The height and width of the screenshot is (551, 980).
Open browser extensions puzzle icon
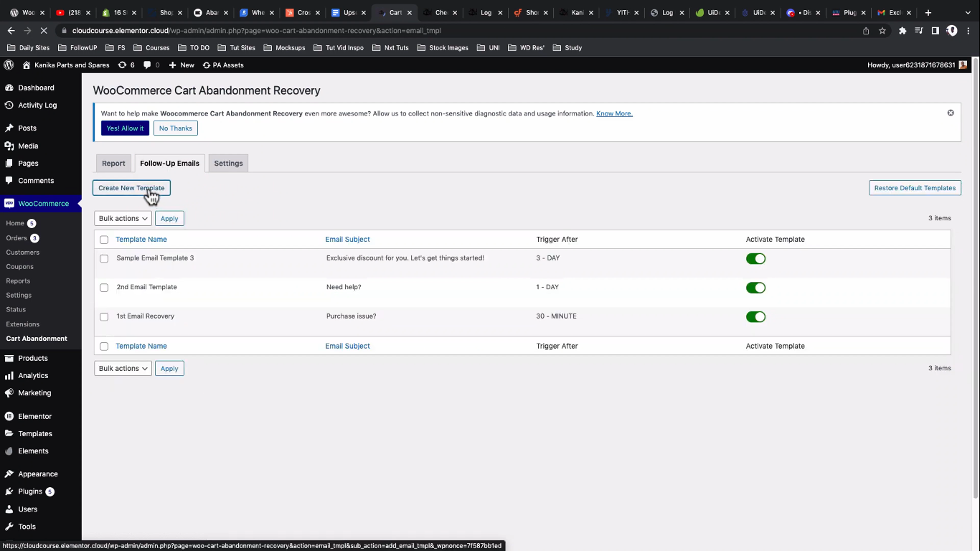pos(903,31)
